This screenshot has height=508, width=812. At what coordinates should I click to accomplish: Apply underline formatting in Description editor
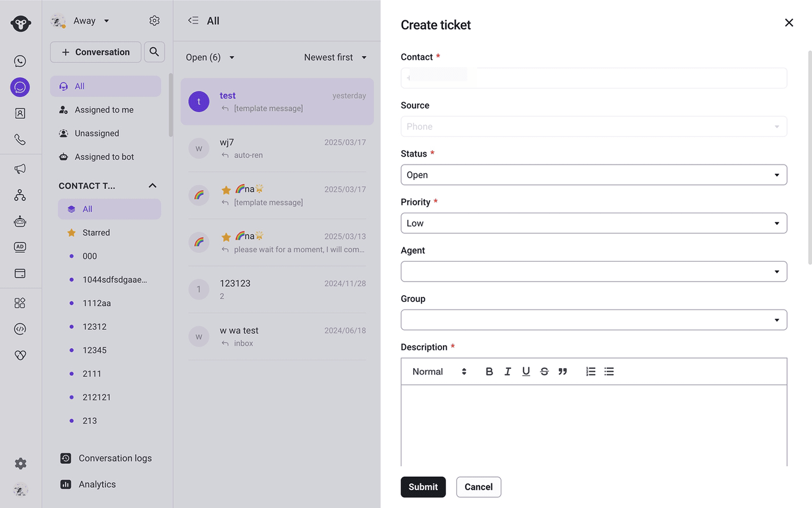click(526, 372)
